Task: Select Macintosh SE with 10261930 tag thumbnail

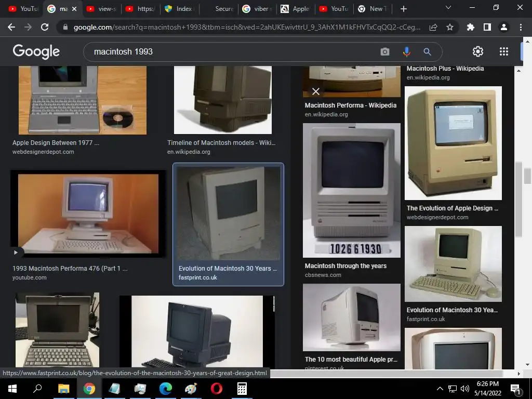Action: pos(352,190)
